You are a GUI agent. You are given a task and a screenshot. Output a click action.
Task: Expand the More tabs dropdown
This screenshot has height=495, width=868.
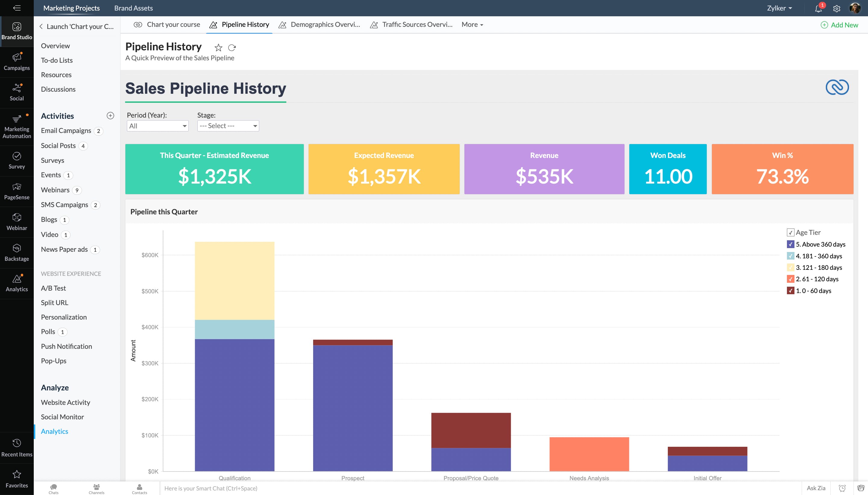point(472,24)
